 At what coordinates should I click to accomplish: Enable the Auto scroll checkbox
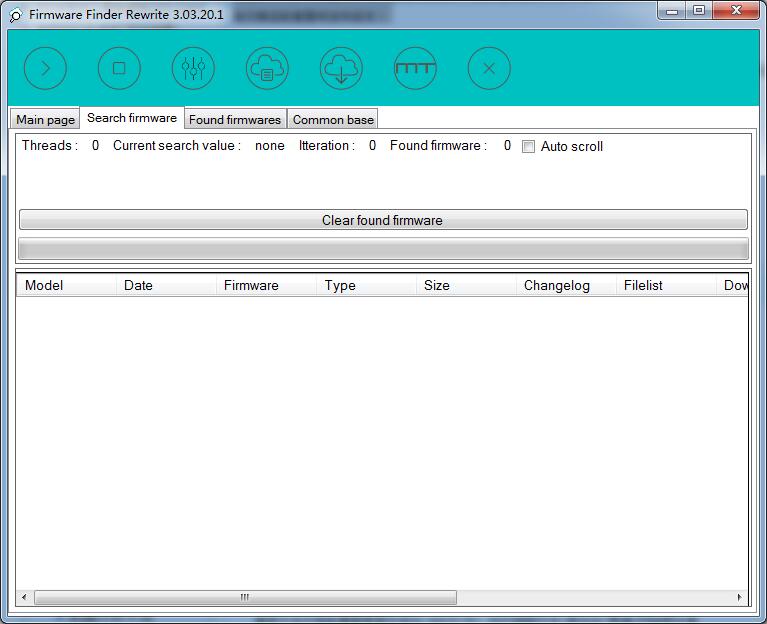[x=528, y=146]
